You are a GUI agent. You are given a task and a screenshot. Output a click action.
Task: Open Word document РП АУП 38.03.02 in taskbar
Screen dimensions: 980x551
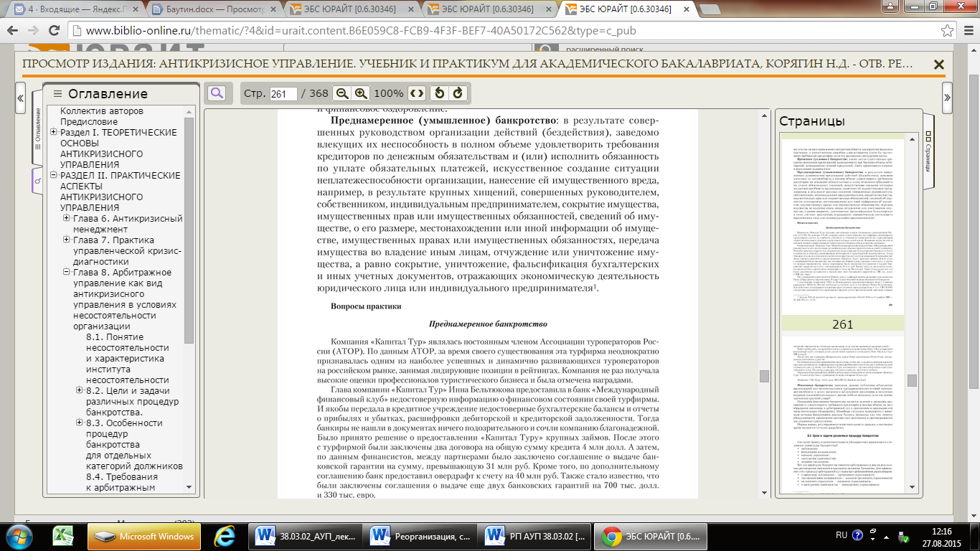[535, 536]
